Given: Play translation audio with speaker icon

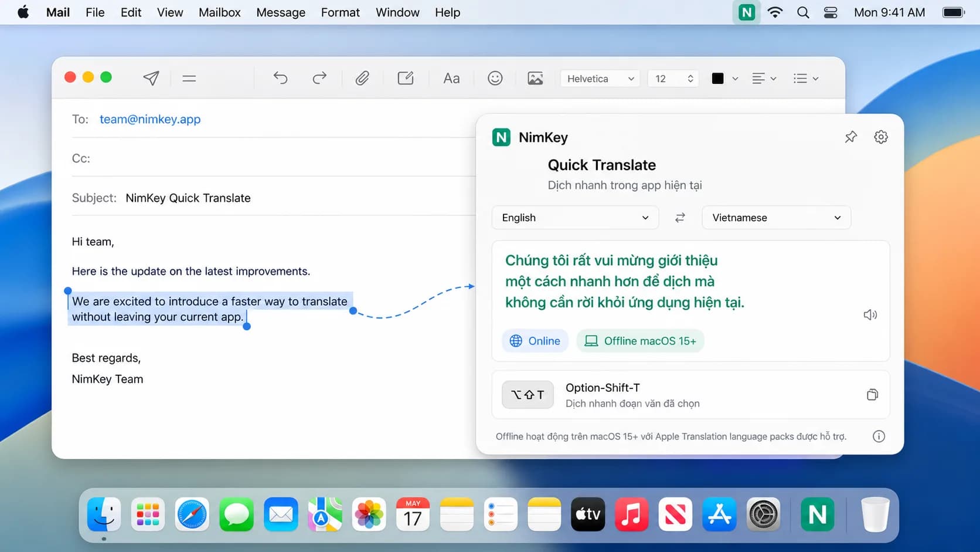Looking at the screenshot, I should pos(870,315).
